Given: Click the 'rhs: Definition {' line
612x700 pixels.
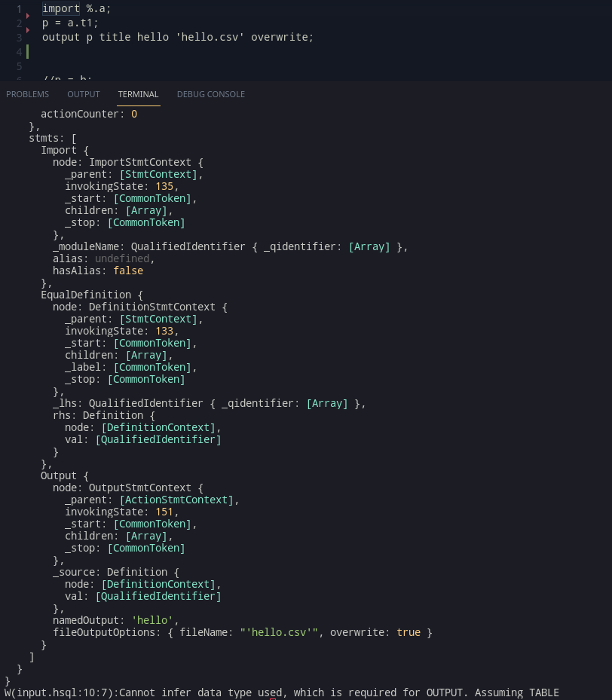Looking at the screenshot, I should point(103,416).
